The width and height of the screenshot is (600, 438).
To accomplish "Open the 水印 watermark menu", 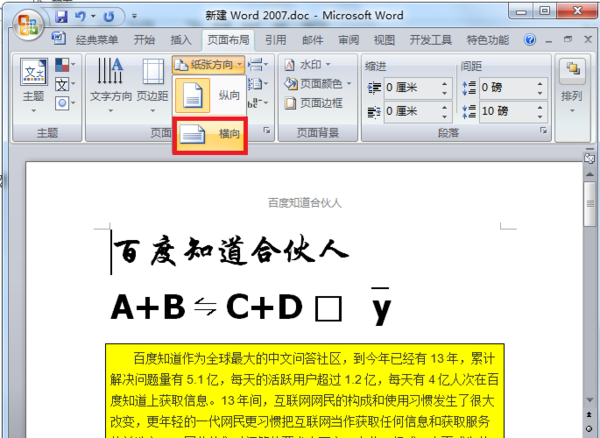I will (x=307, y=65).
